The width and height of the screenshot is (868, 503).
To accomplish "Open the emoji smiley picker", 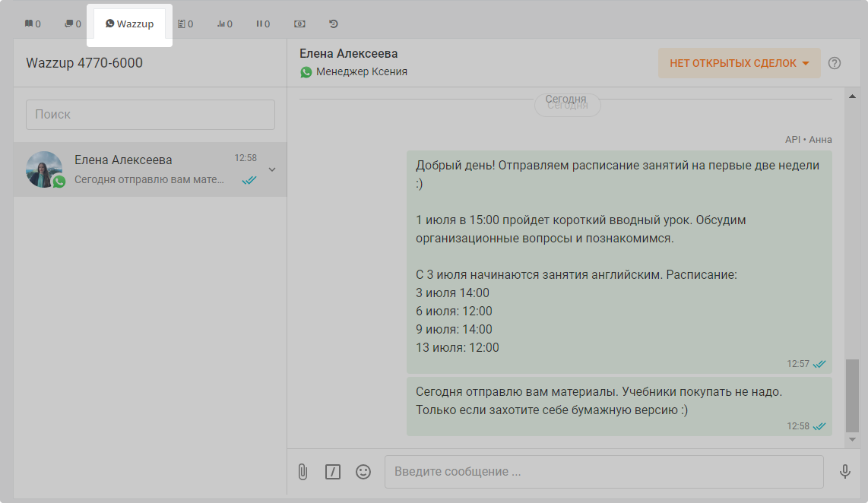I will (363, 472).
